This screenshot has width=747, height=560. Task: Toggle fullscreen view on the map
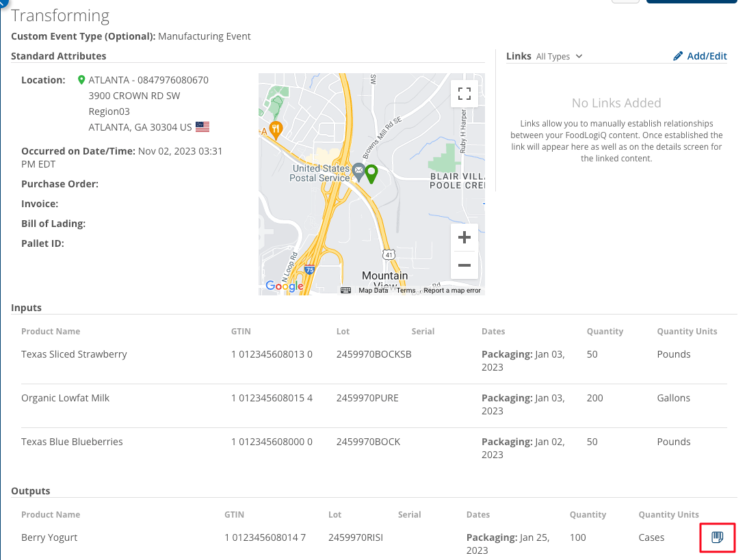pyautogui.click(x=464, y=94)
